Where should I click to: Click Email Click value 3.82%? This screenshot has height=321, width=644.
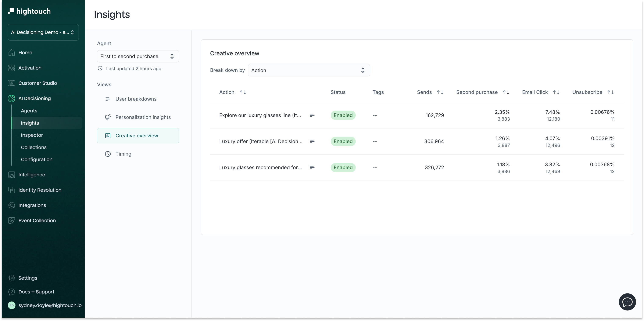(x=552, y=164)
